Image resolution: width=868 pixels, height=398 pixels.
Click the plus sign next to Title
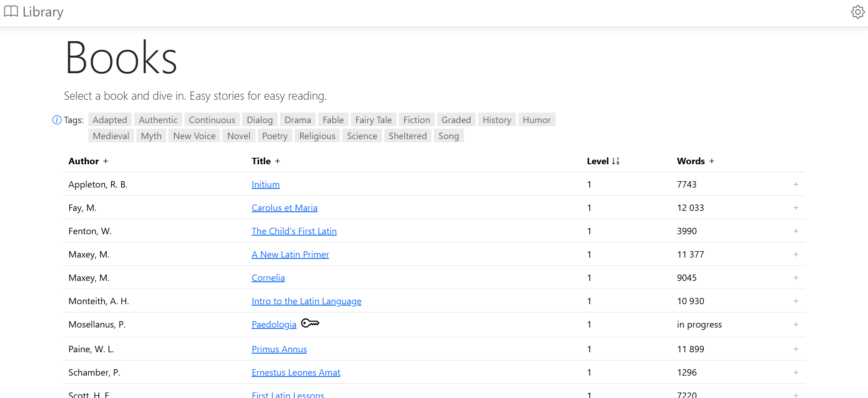pyautogui.click(x=277, y=161)
